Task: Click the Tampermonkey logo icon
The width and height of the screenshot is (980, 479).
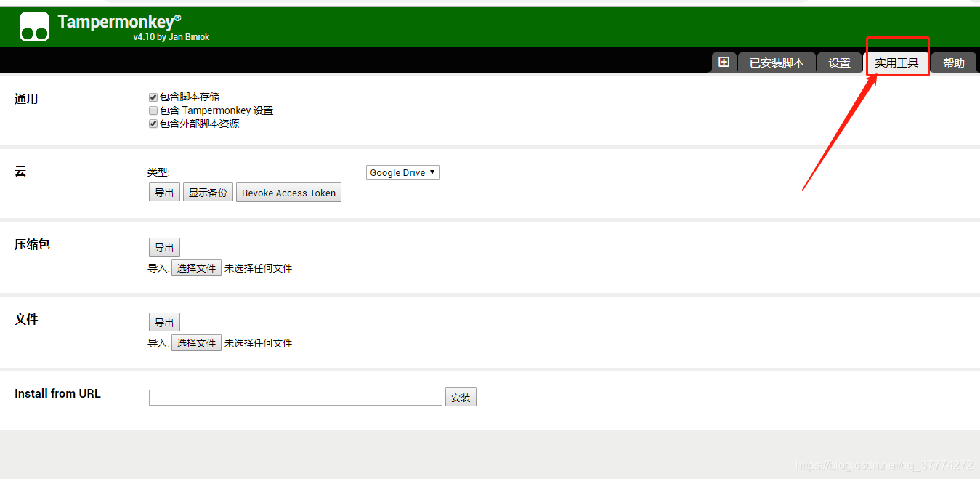Action: 34,26
